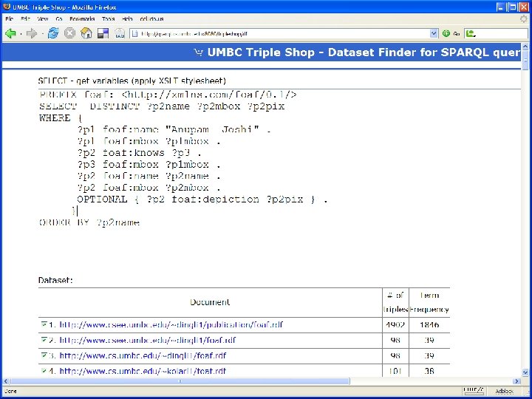Open the Edit menu
Viewport: 532px width, 399px height.
pyautogui.click(x=25, y=19)
